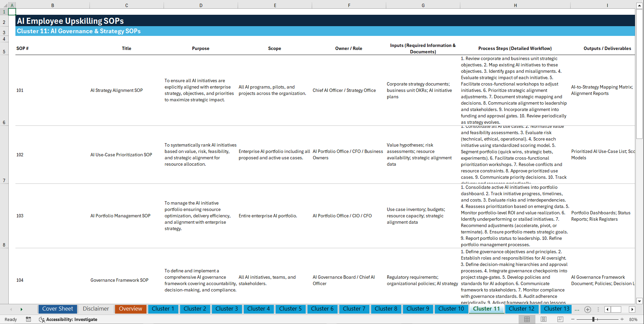This screenshot has width=644, height=324.
Task: Select column H header
Action: pos(515,5)
